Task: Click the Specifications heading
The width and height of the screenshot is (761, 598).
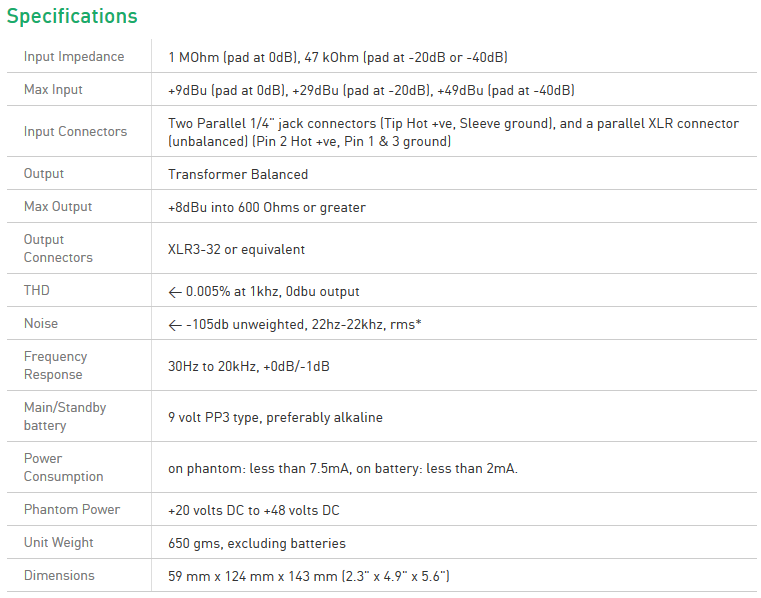Action: pyautogui.click(x=72, y=17)
